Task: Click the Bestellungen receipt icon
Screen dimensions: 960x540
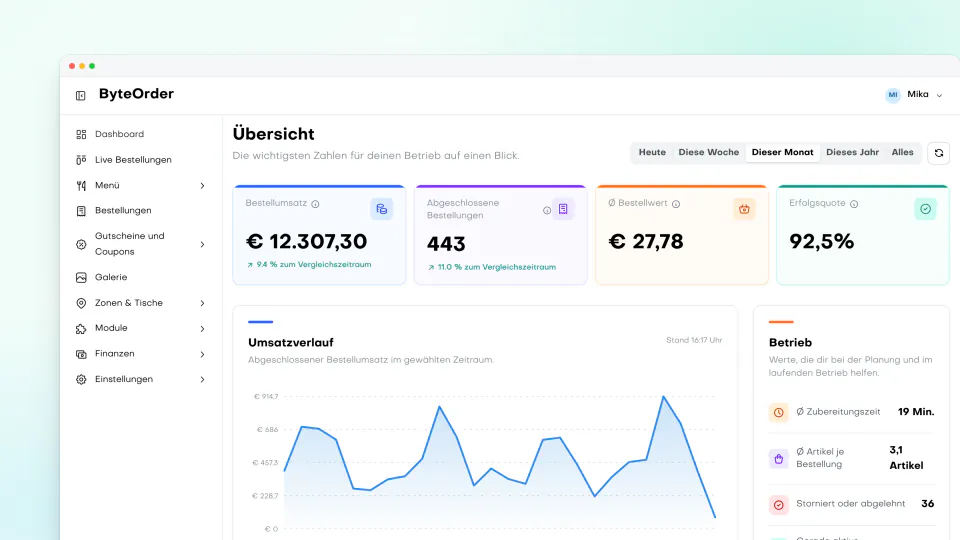Action: click(81, 211)
